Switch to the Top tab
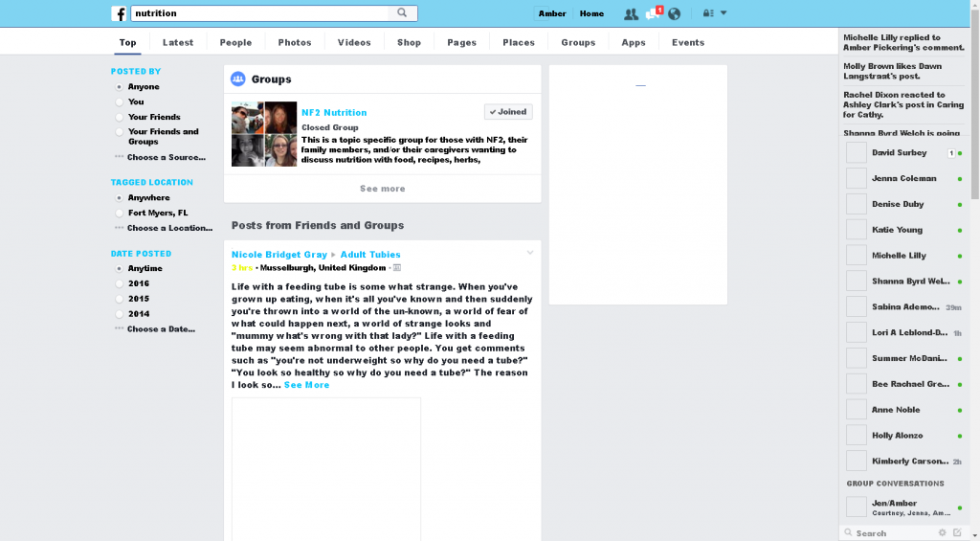 127,42
